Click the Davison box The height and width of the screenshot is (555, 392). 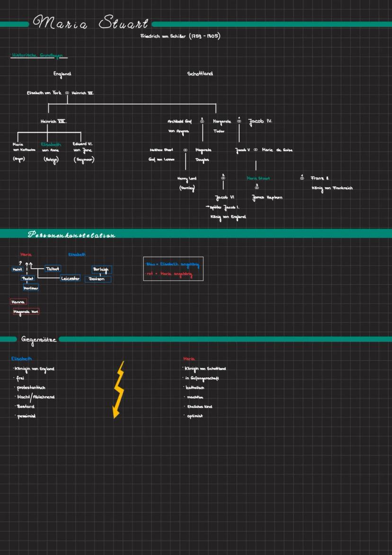(x=98, y=279)
